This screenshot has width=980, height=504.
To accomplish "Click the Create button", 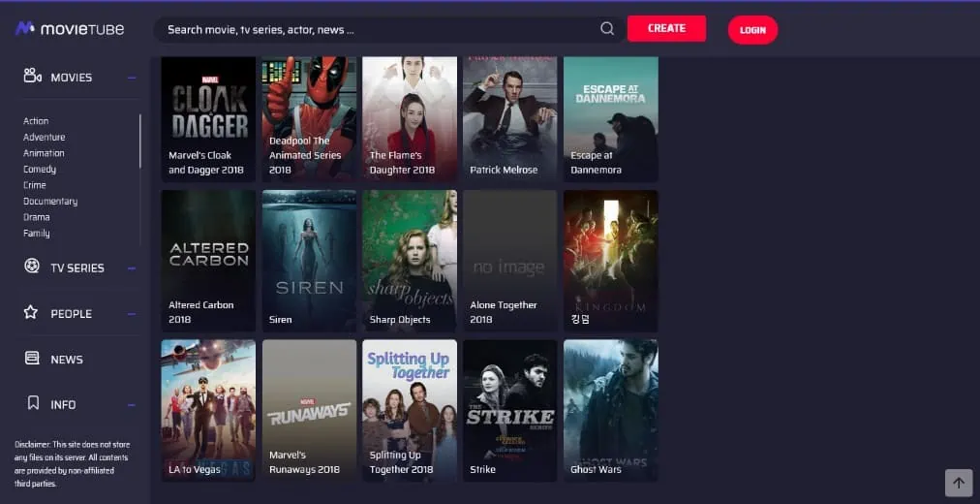I will pyautogui.click(x=667, y=29).
